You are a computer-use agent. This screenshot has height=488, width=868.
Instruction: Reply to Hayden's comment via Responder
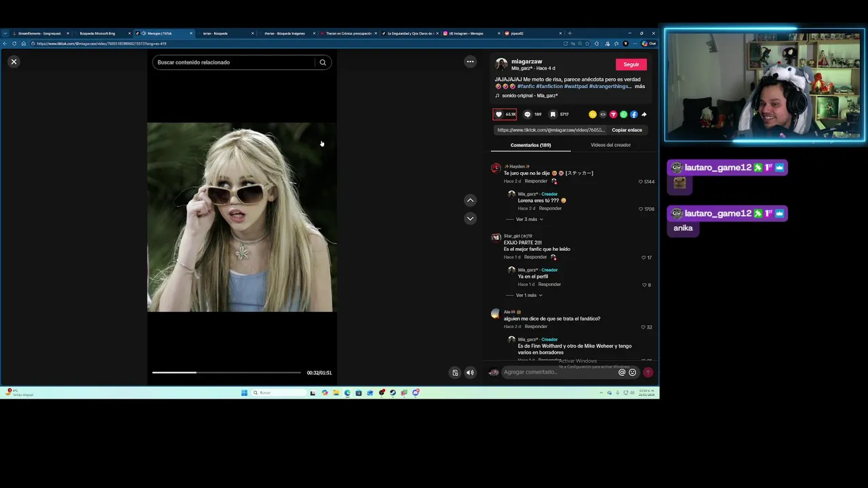point(536,182)
